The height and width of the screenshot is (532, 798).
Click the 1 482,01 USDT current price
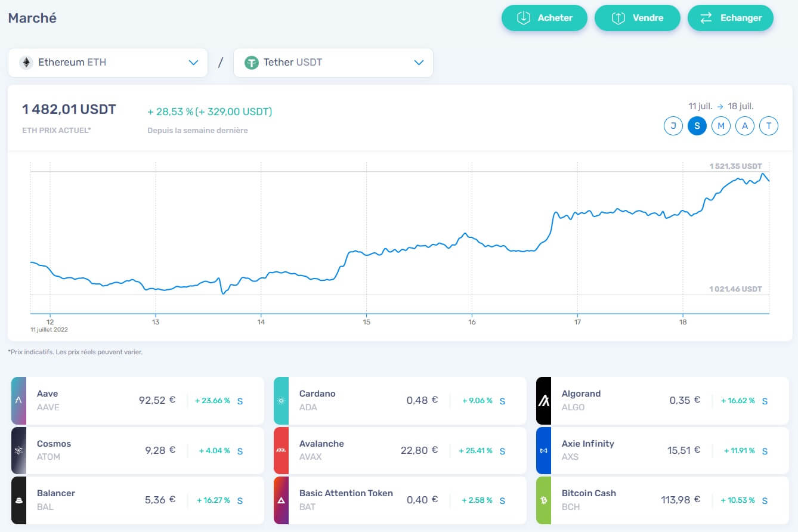click(x=69, y=110)
